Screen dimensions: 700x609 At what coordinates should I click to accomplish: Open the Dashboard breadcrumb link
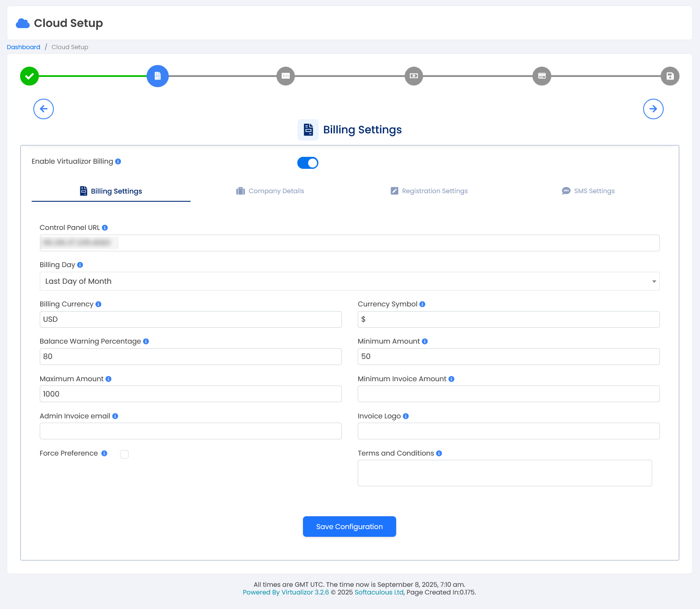point(24,47)
